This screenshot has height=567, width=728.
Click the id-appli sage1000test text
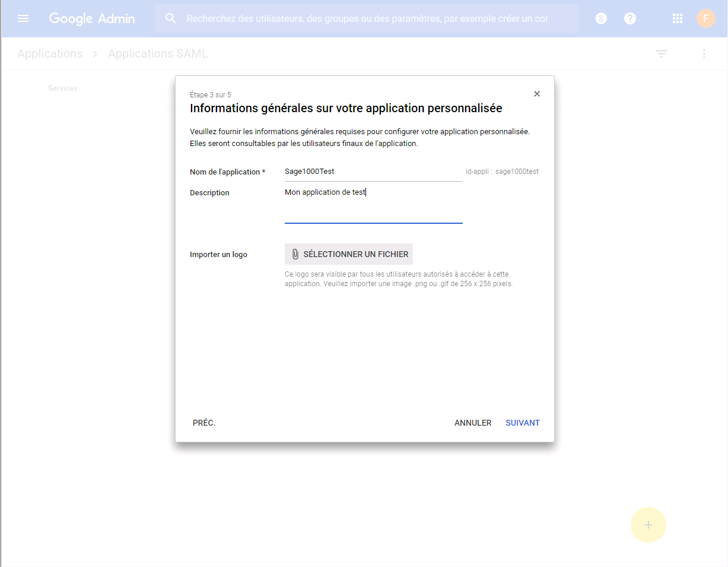coord(502,172)
